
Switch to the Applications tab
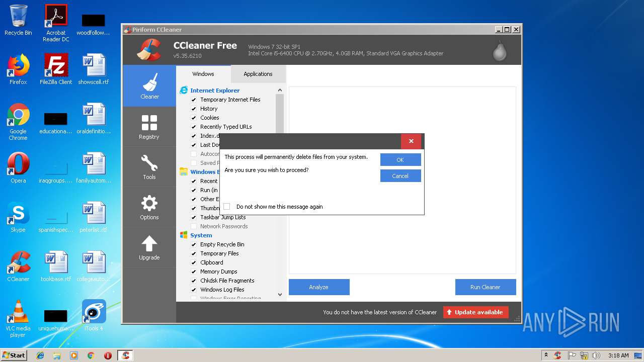258,74
